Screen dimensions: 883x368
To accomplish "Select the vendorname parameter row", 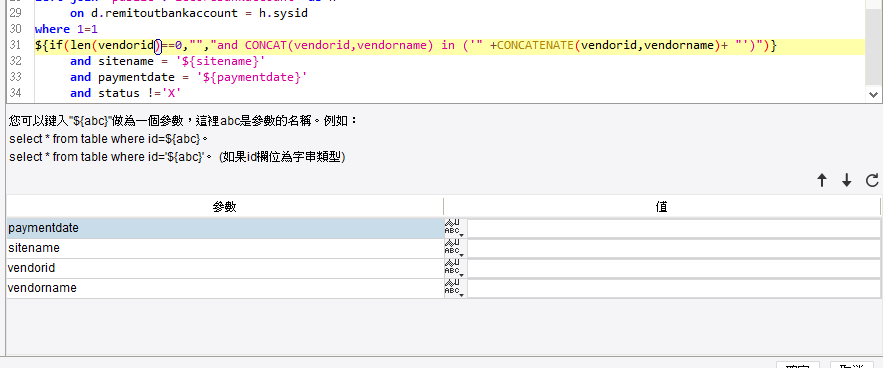I will 225,288.
